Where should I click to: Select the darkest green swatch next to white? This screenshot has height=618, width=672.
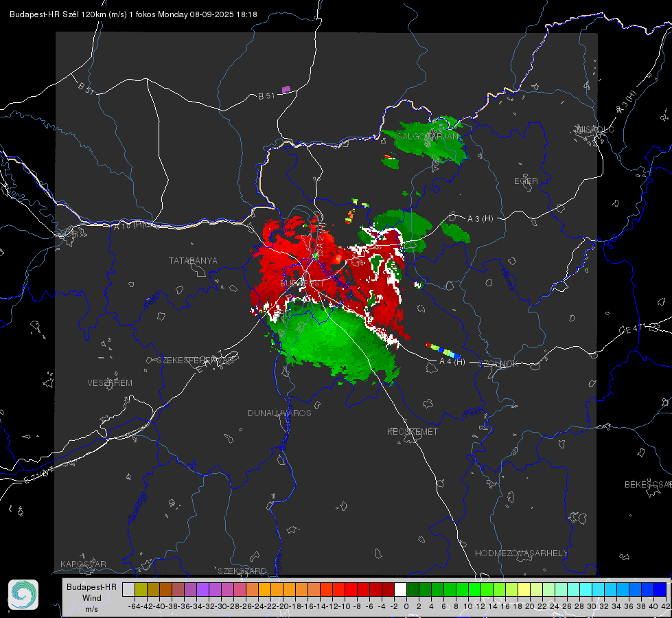click(413, 589)
